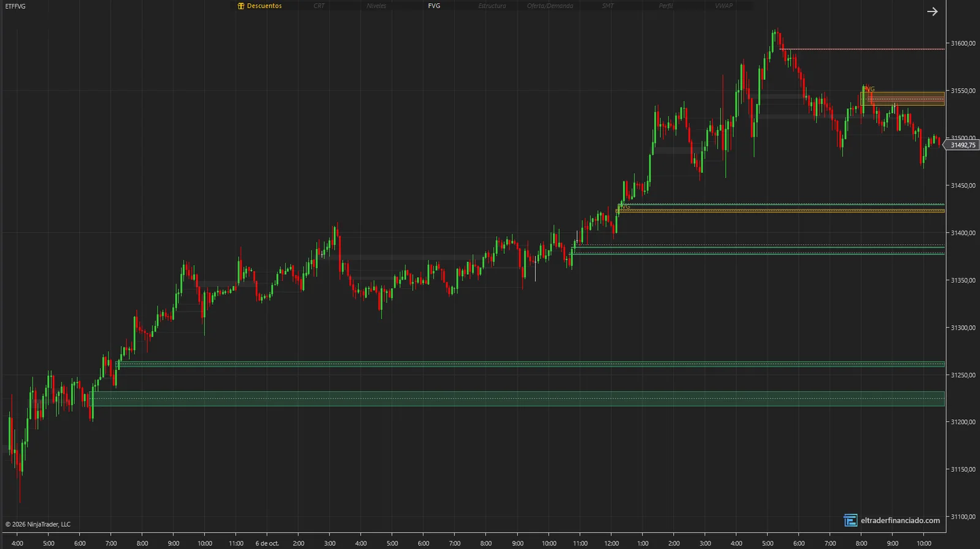The image size is (980, 549).
Task: Click the 31150,00 price axis label
Action: (x=963, y=469)
